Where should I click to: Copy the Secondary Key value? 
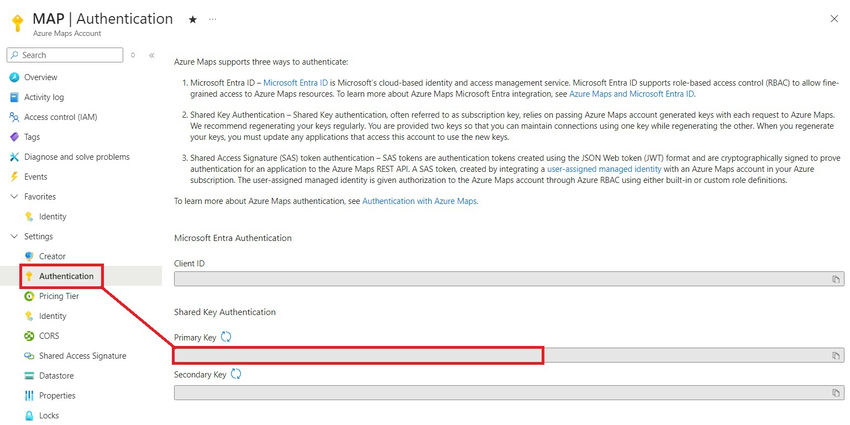click(x=836, y=393)
